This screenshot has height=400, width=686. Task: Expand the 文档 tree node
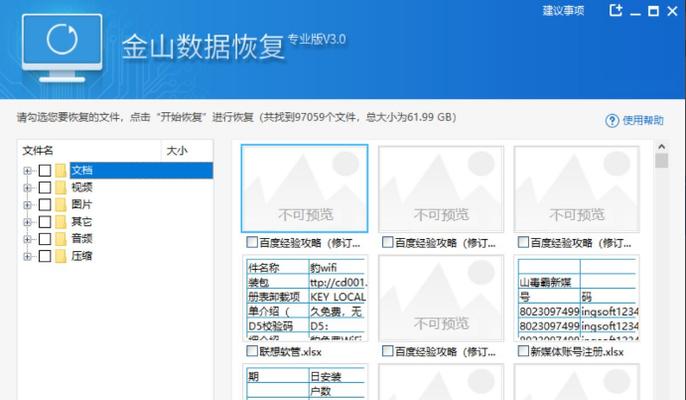tap(28, 171)
